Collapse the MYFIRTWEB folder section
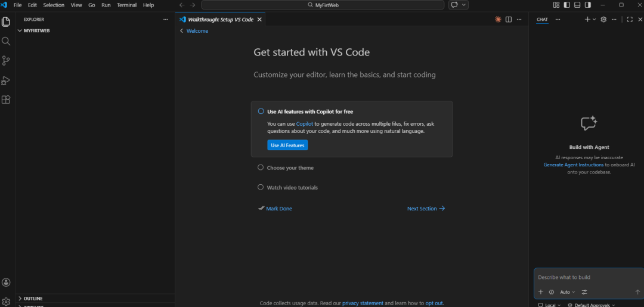This screenshot has width=644, height=307. (20, 30)
